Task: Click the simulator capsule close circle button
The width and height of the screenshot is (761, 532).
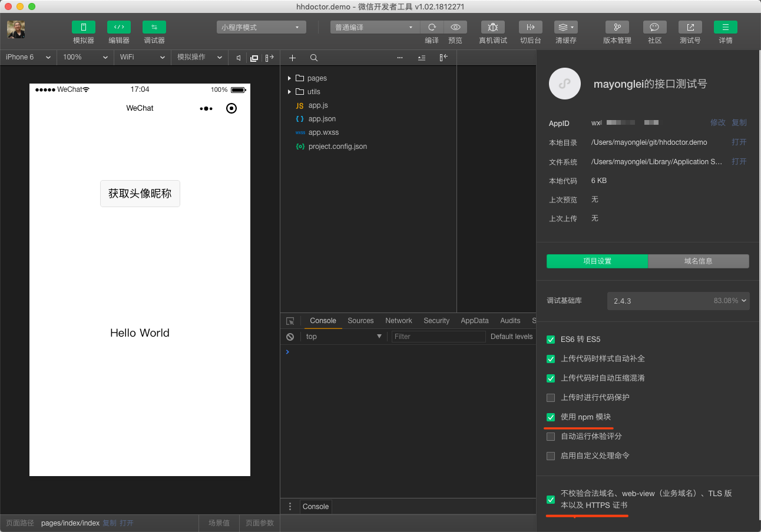Action: coord(231,108)
